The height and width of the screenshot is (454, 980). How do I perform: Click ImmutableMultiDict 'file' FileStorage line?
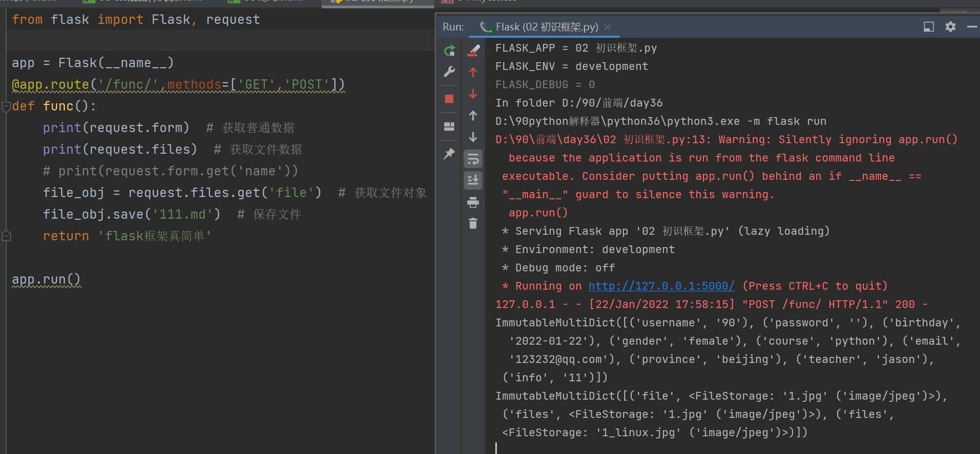(722, 396)
